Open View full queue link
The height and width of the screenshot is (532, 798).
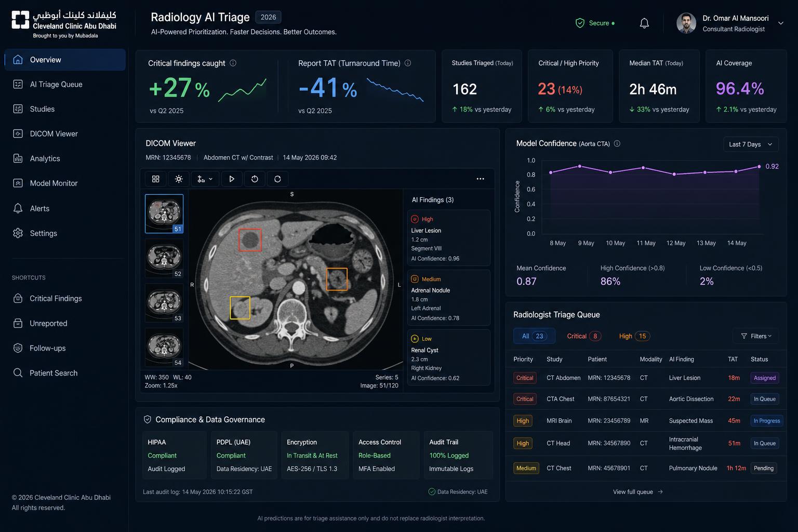(638, 492)
